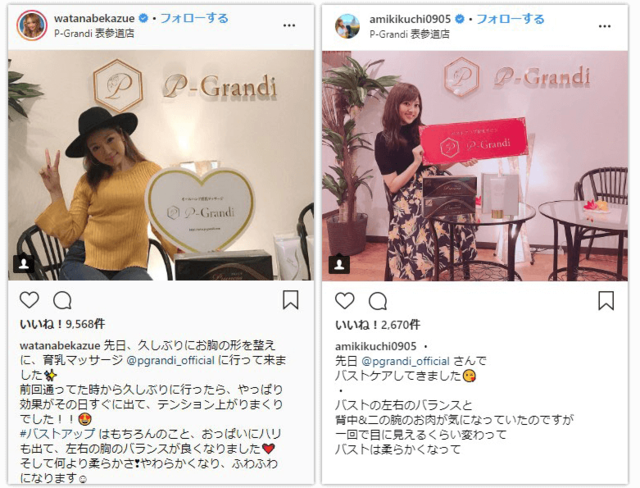Open amikikuchi0905 profile avatar
640x488 pixels.
(347, 26)
